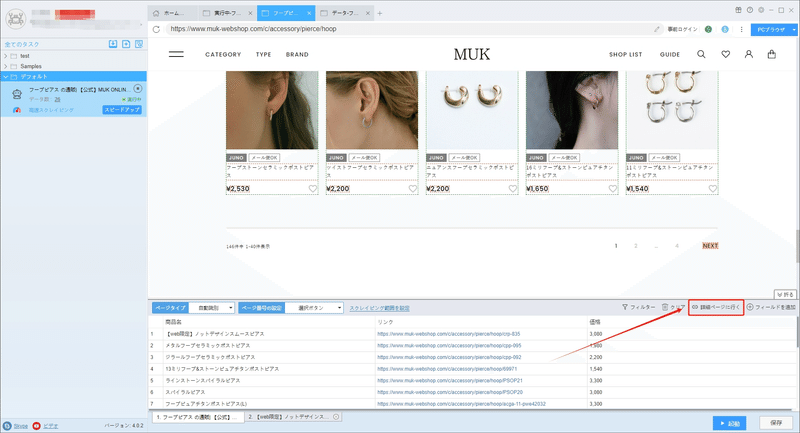Screen dimensions: 800x433
Task: Open the three-dot browser options menu
Action: click(x=741, y=29)
